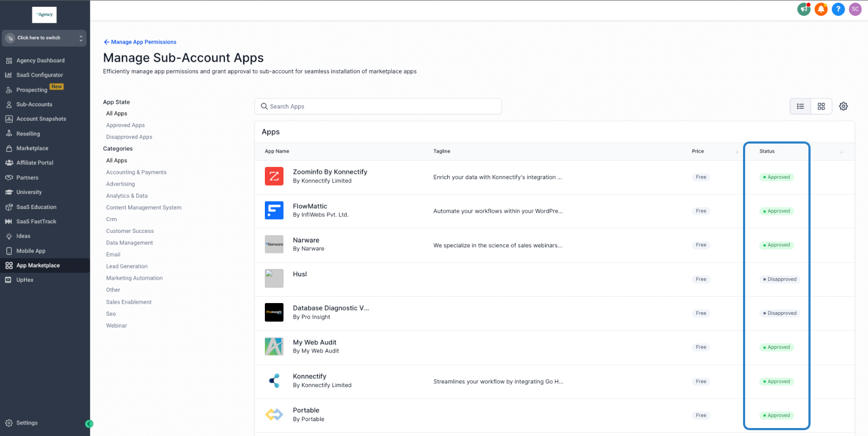Click the Agency logo
868x436 pixels.
pyautogui.click(x=44, y=15)
